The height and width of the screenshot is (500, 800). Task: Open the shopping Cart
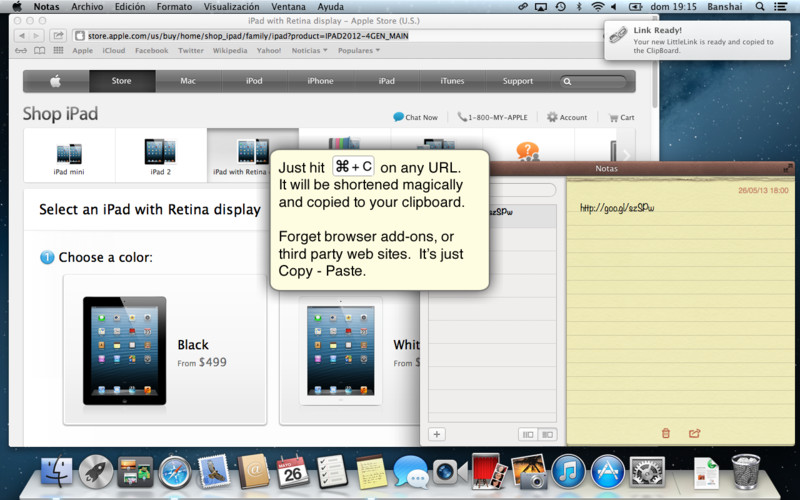621,117
